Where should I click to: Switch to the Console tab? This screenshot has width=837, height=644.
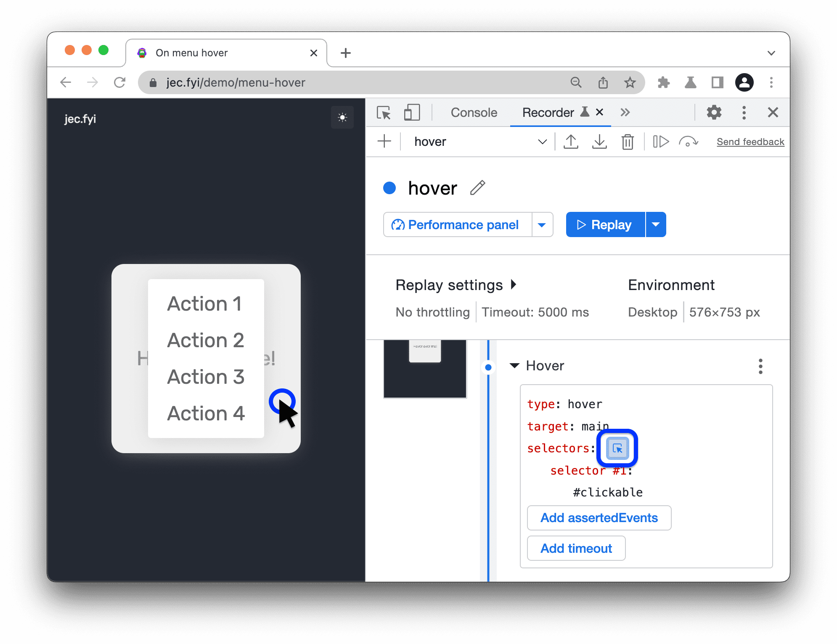(x=474, y=112)
